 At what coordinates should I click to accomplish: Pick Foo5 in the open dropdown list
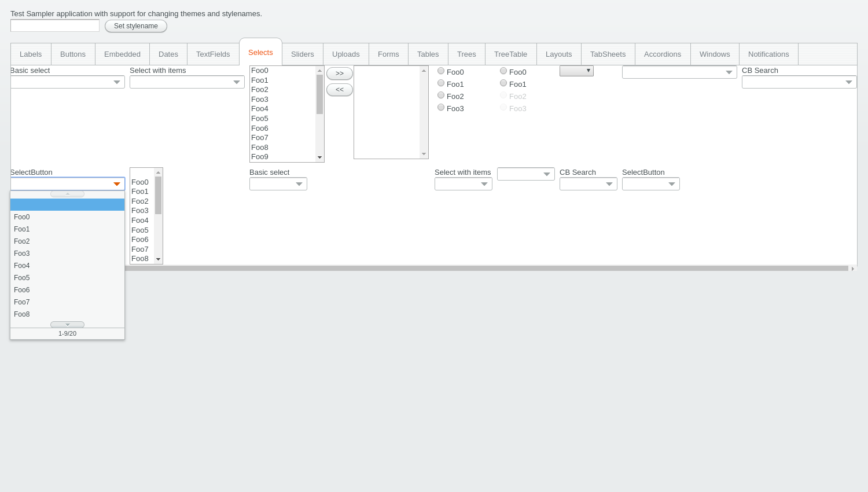[67, 278]
